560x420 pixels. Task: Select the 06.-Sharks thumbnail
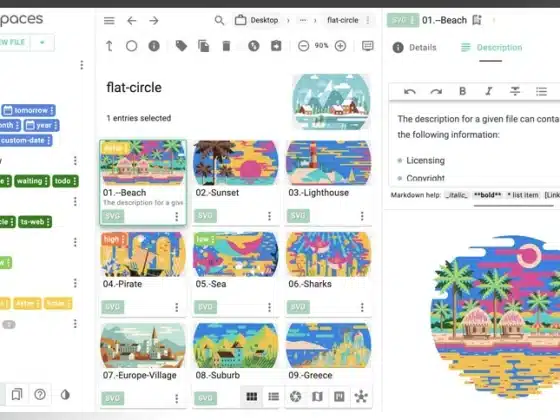(329, 254)
